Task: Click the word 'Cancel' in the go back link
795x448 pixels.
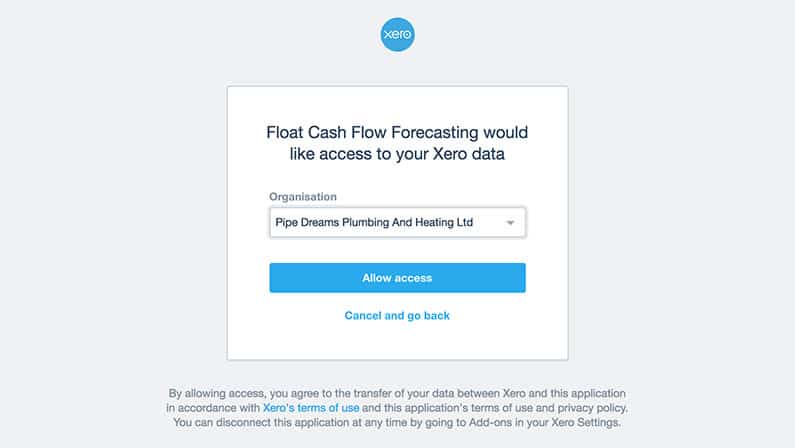Action: [x=363, y=316]
